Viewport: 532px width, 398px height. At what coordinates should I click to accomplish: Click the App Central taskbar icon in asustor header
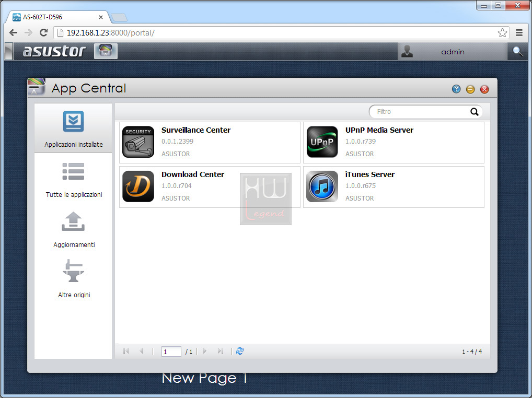[x=106, y=51]
